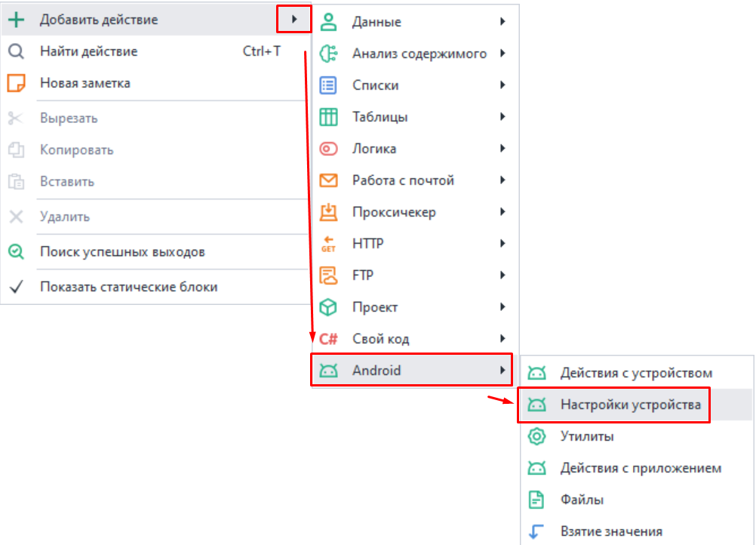This screenshot has height=545, width=756.
Task: Select Работа с почтой entry
Action: click(403, 180)
